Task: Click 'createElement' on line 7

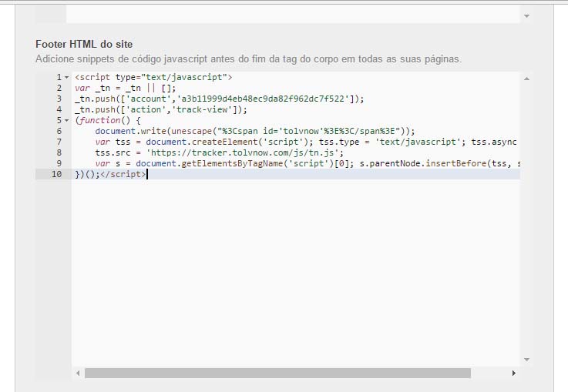Action: pos(224,142)
